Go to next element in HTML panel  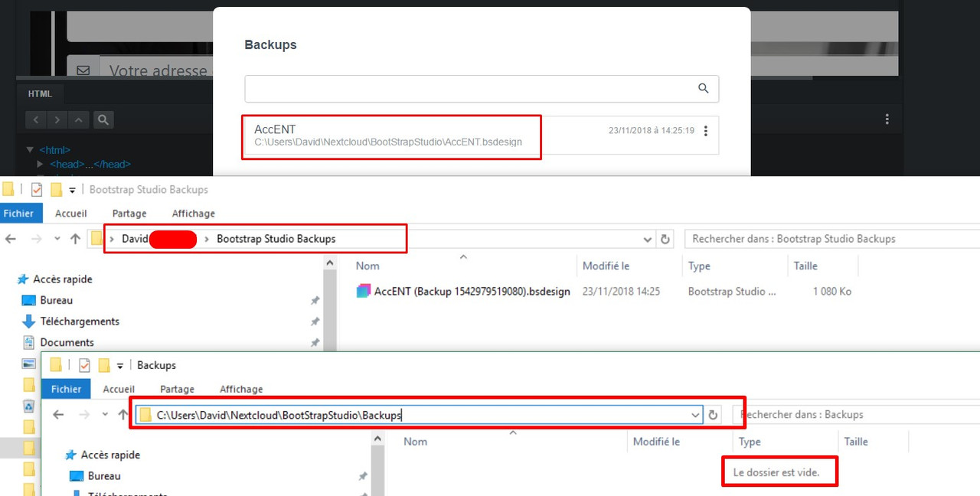pyautogui.click(x=57, y=119)
